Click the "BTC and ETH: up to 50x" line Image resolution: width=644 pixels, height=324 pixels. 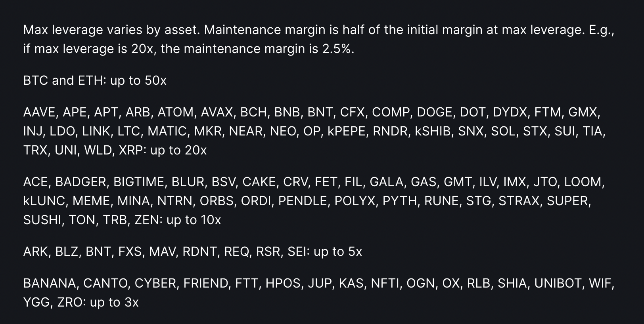tap(95, 80)
